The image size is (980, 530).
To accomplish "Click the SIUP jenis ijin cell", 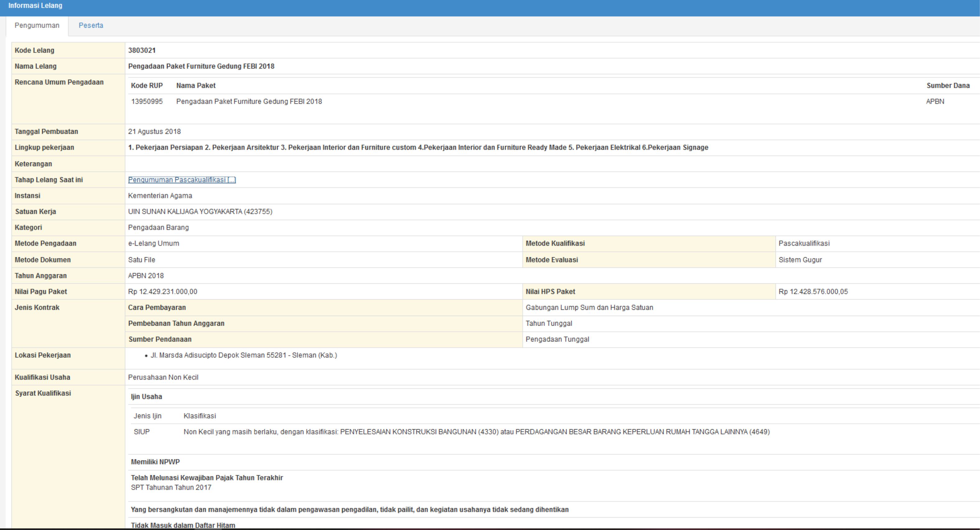I will point(141,432).
